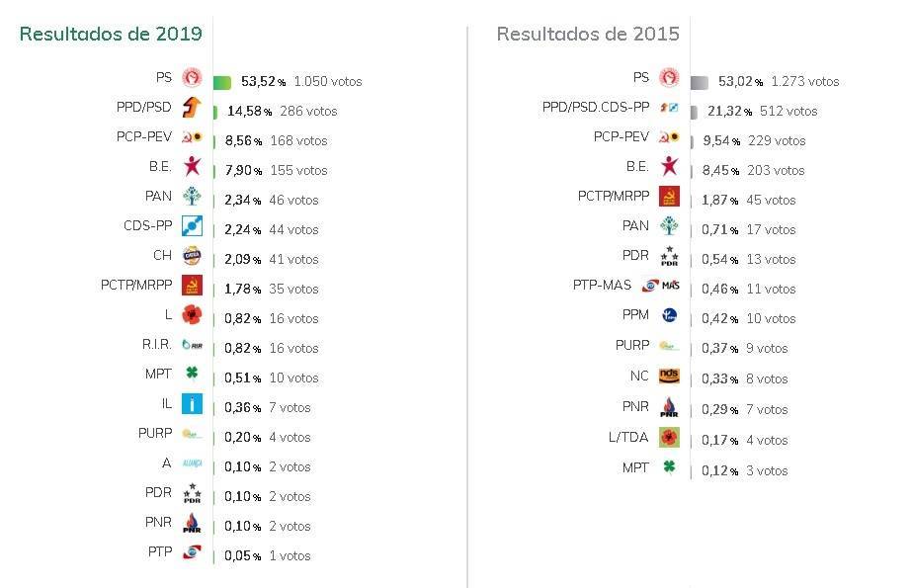Select the IL blue logo
The width and height of the screenshot is (912, 588).
click(x=192, y=403)
